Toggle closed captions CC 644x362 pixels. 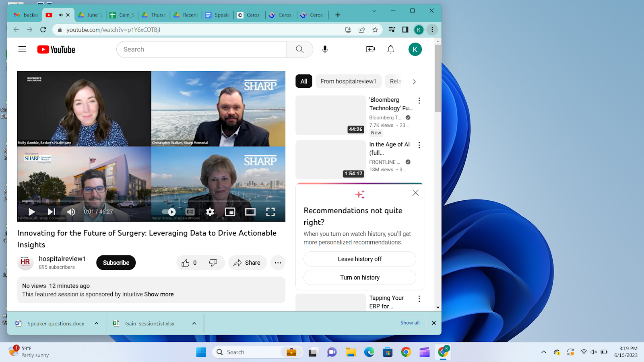point(190,212)
